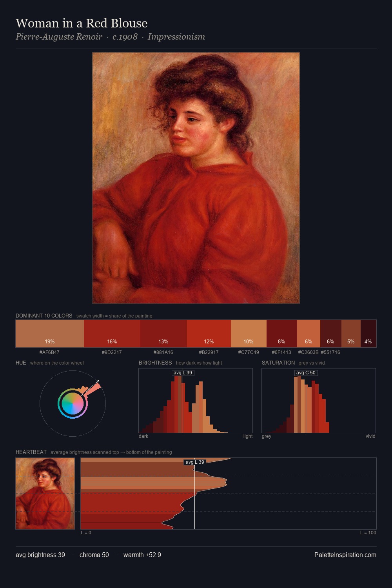Click the footer text avg brightness 39
Viewport: 392px width, 588px height.
pyautogui.click(x=40, y=555)
